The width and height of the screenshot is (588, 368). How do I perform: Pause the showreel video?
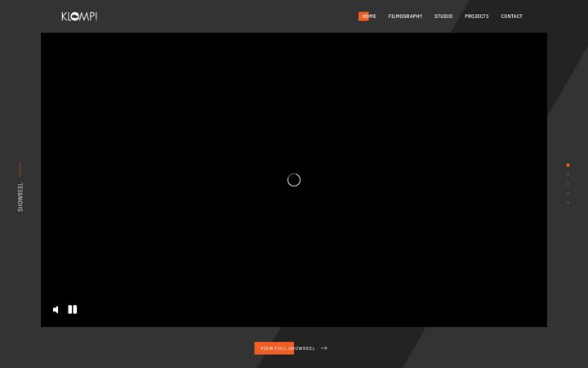point(73,309)
